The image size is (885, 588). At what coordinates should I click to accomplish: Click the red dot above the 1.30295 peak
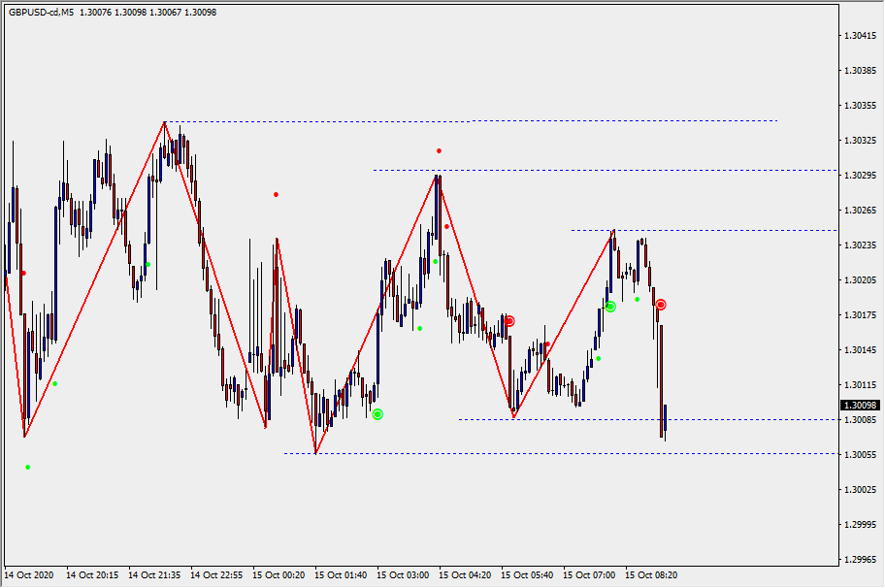tap(439, 150)
